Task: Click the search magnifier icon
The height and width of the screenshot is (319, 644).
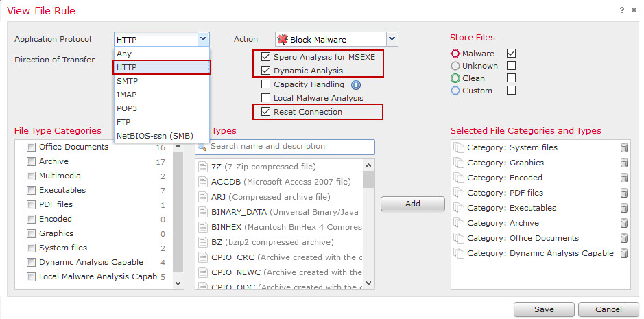Action: (x=202, y=147)
